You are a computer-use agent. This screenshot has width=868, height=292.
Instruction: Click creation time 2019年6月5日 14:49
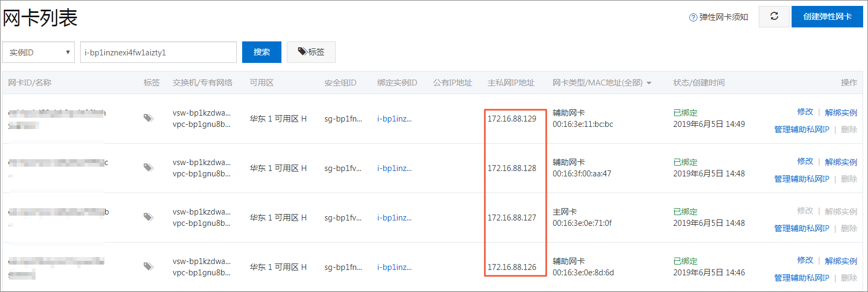(709, 124)
